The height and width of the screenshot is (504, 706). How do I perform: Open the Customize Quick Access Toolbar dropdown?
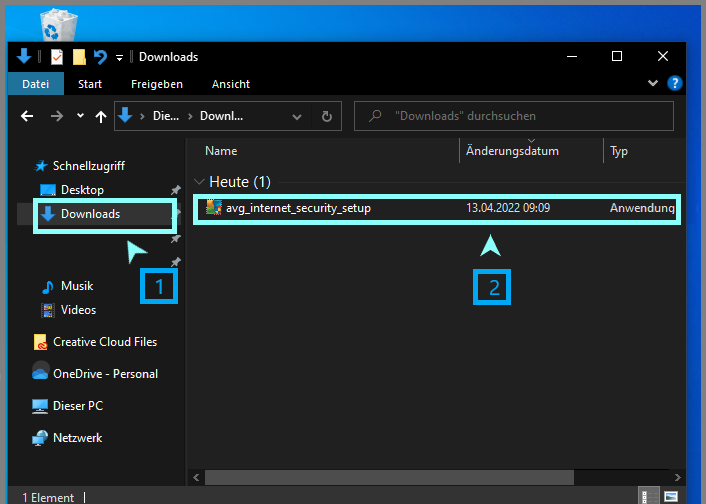point(119,57)
